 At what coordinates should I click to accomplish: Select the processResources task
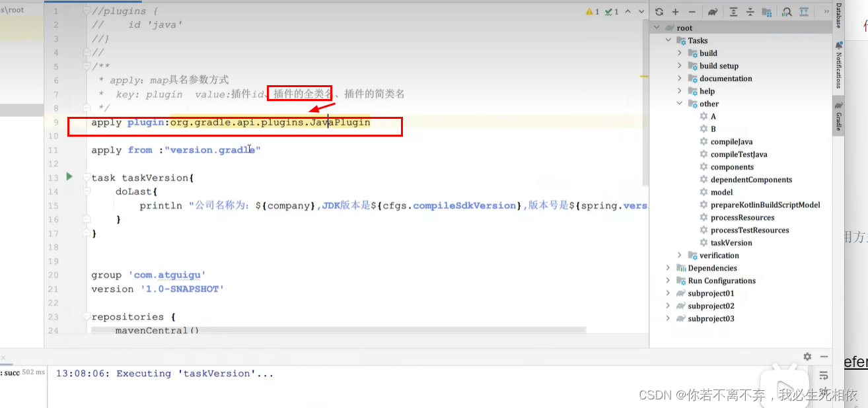(x=742, y=217)
